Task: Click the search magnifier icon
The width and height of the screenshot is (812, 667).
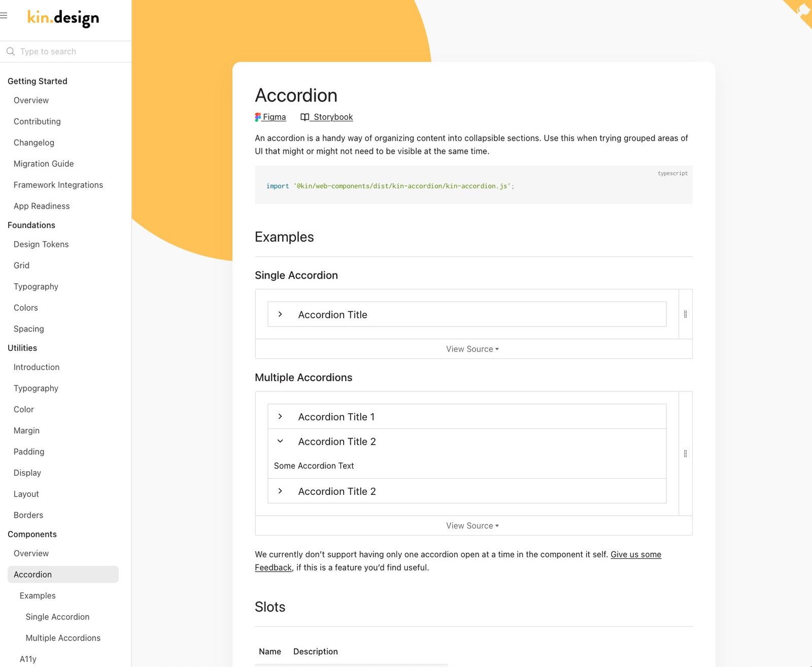Action: click(11, 51)
